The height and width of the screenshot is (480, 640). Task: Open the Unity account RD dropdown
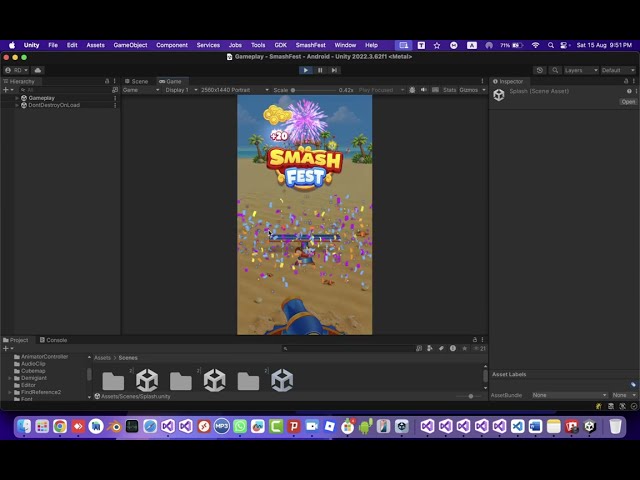pyautogui.click(x=16, y=70)
